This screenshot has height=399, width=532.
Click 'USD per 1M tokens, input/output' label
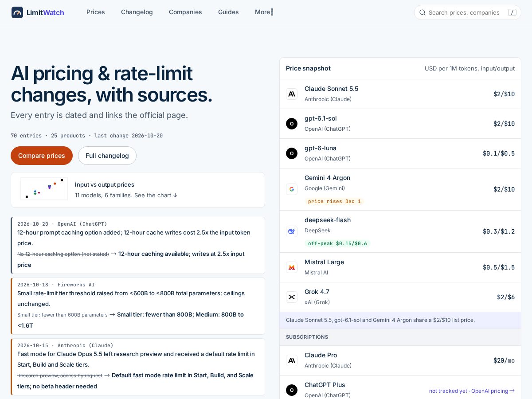469,68
